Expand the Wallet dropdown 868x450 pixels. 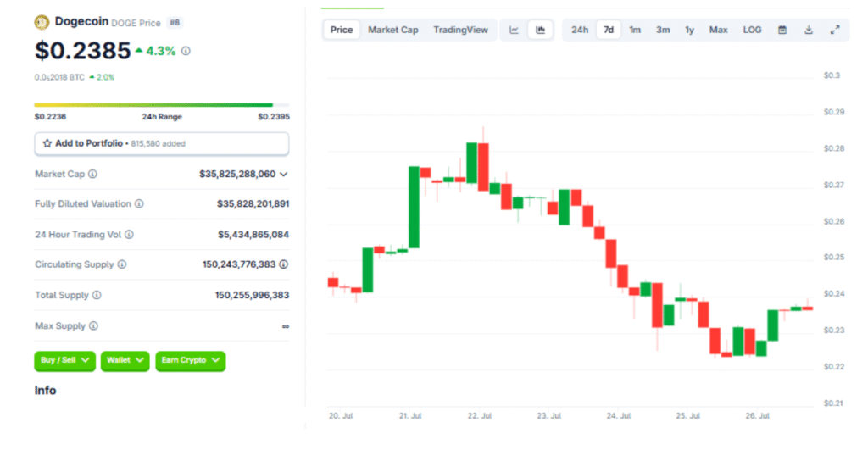pos(125,360)
